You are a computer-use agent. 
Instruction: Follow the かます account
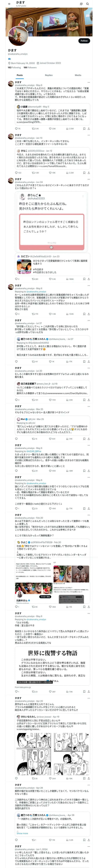[84, 41]
